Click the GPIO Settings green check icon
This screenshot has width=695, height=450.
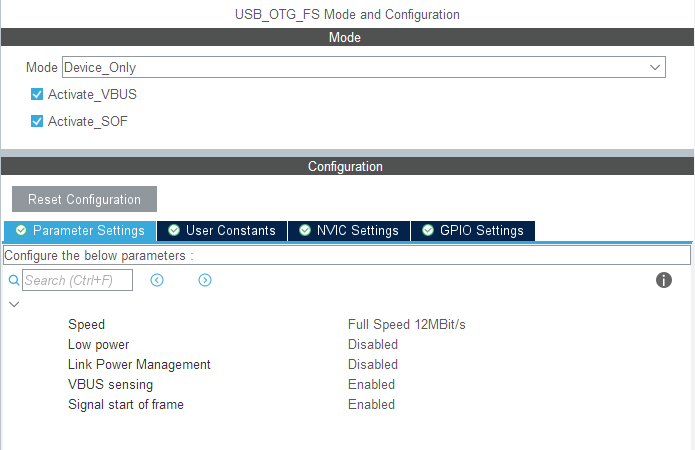click(428, 230)
